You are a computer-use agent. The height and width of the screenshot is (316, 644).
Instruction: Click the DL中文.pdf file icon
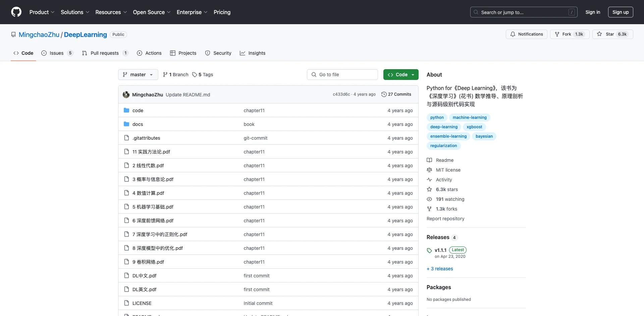coord(126,275)
